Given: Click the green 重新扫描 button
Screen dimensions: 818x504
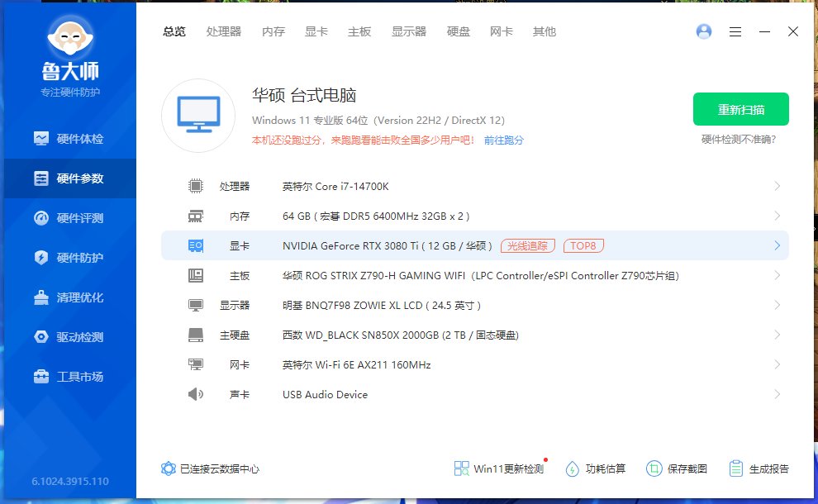Looking at the screenshot, I should click(740, 108).
